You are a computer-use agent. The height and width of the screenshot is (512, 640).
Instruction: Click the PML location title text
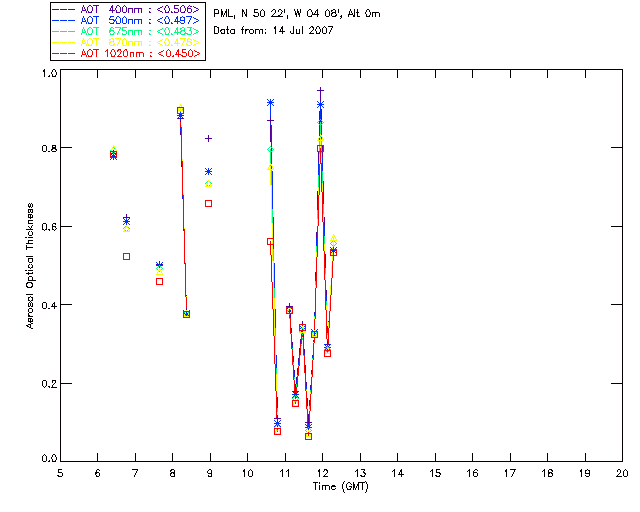coord(297,13)
